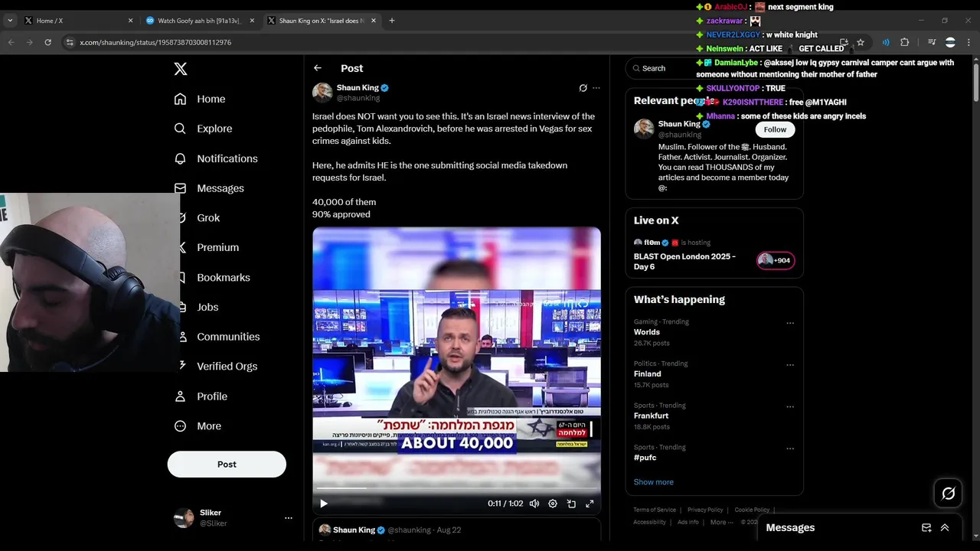Switch to the Home / X browser tab
980x551 pixels.
80,21
